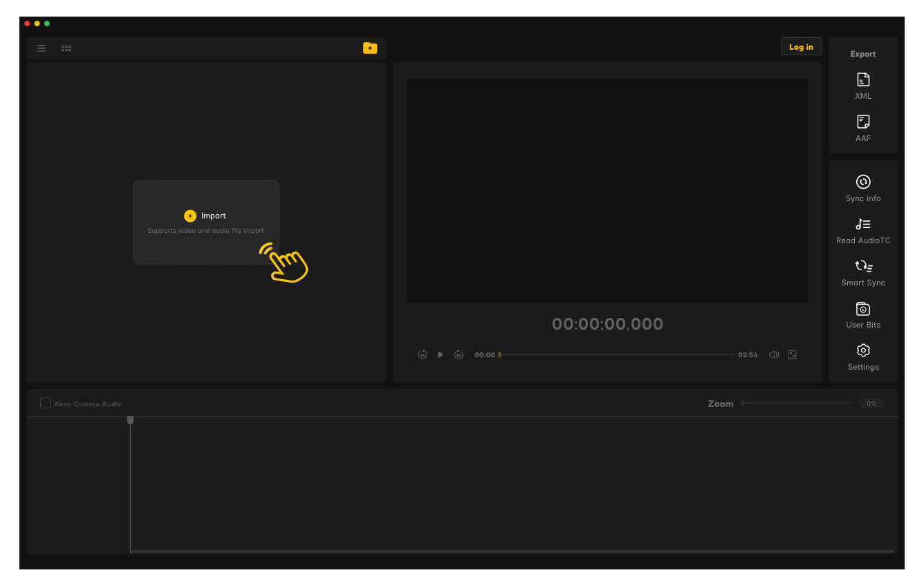Export project as XML
This screenshot has height=586, width=924.
click(863, 86)
